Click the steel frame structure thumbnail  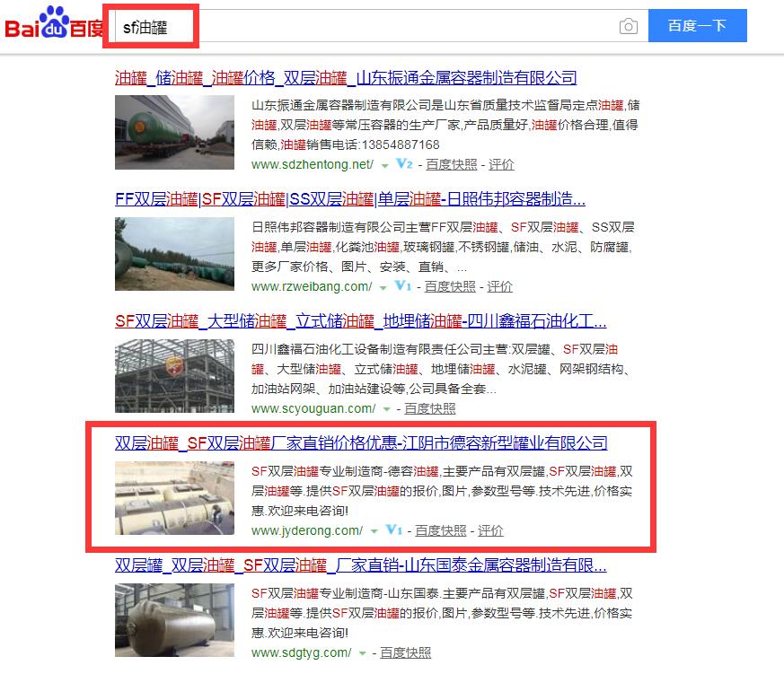tap(174, 376)
